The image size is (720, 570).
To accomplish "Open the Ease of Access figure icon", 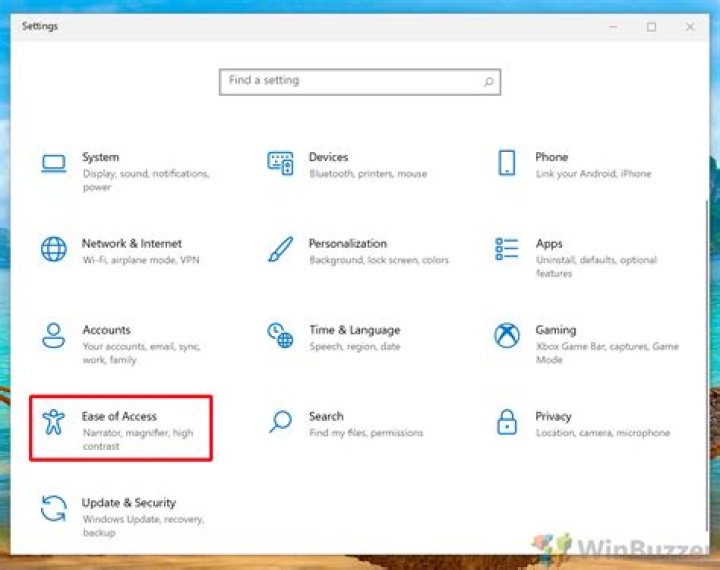I will click(54, 422).
